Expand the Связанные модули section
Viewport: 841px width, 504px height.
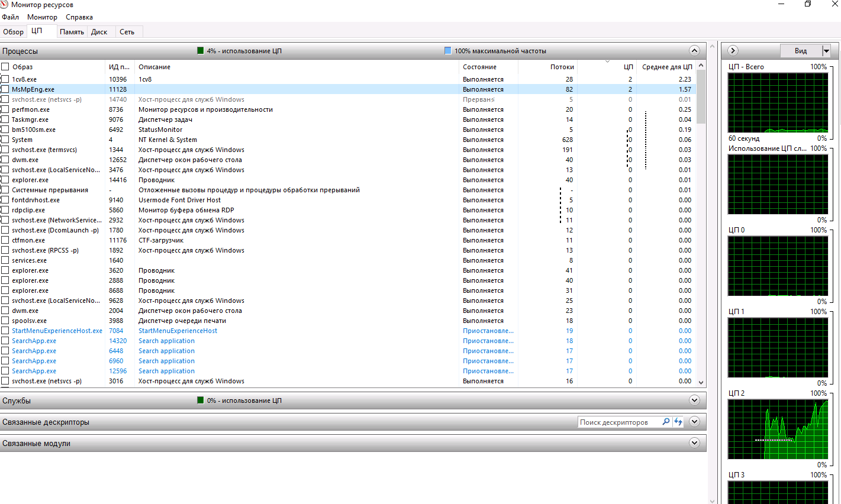[695, 443]
